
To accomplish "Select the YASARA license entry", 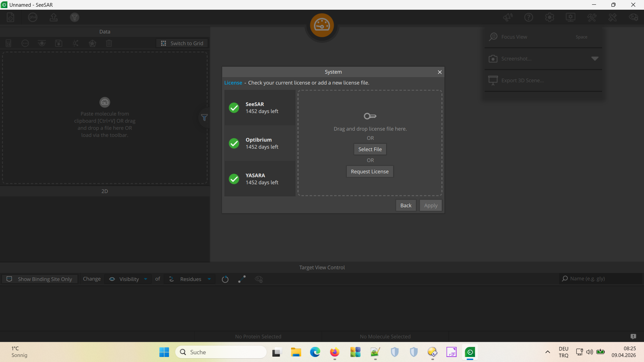I will point(260,179).
